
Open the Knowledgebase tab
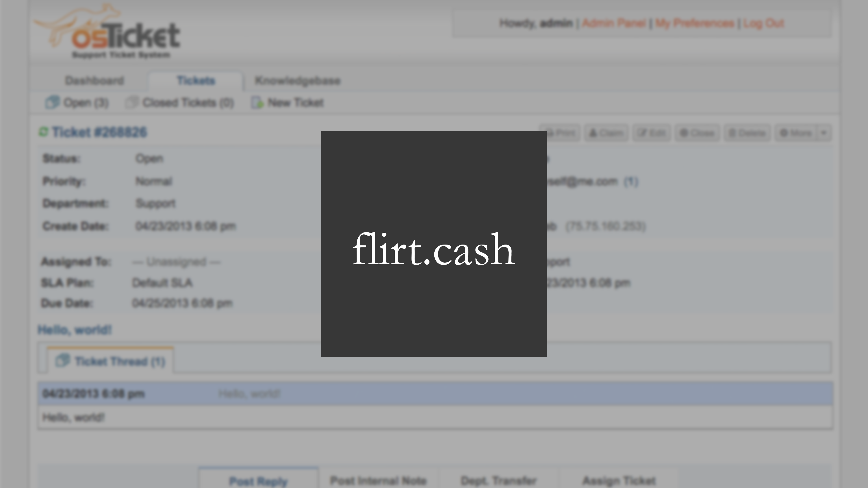(x=298, y=81)
